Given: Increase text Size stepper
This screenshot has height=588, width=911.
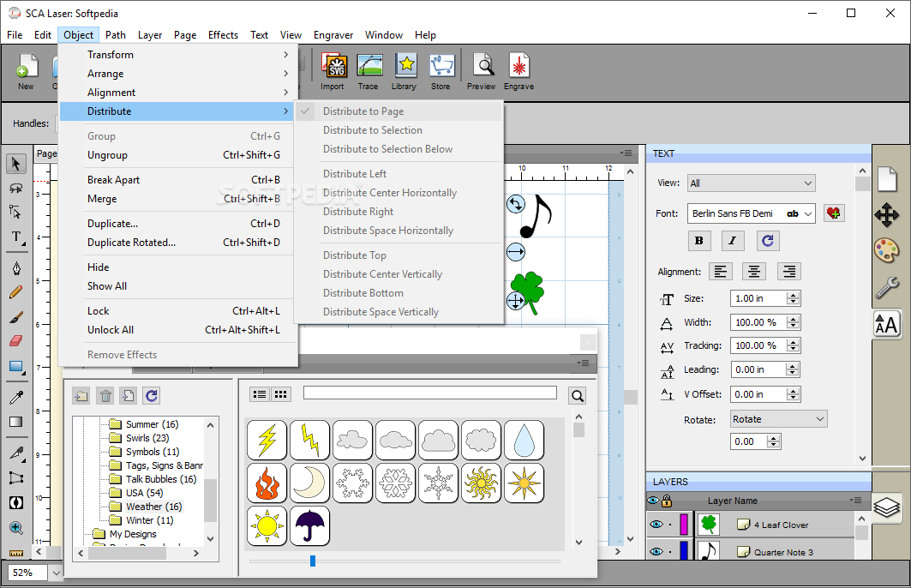Looking at the screenshot, I should coord(793,295).
